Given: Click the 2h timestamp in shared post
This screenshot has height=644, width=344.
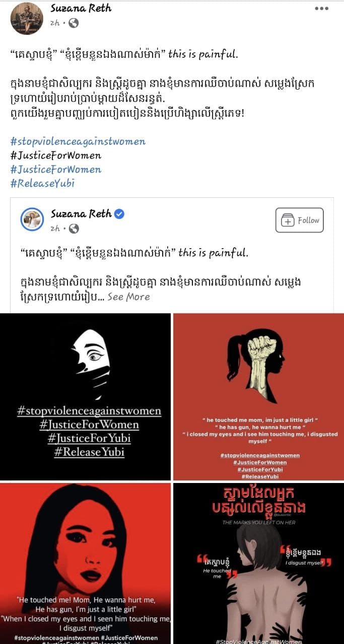Looking at the screenshot, I should 55,229.
